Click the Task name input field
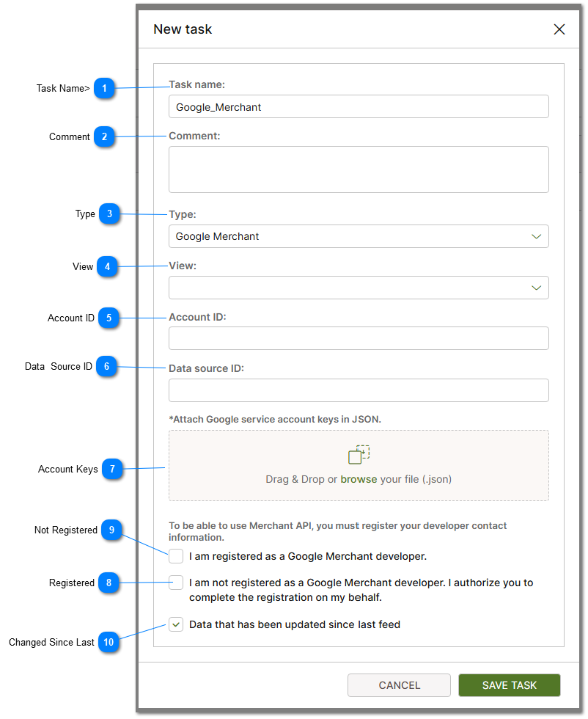Image resolution: width=588 pixels, height=719 pixels. (359, 107)
